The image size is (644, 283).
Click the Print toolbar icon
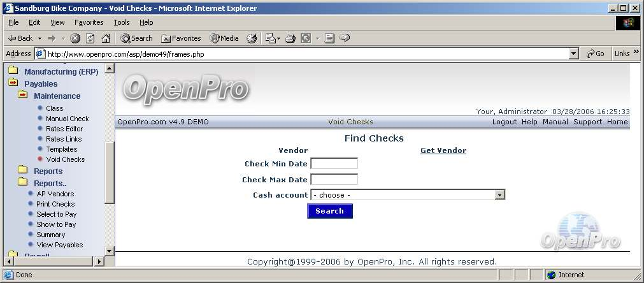coord(290,38)
